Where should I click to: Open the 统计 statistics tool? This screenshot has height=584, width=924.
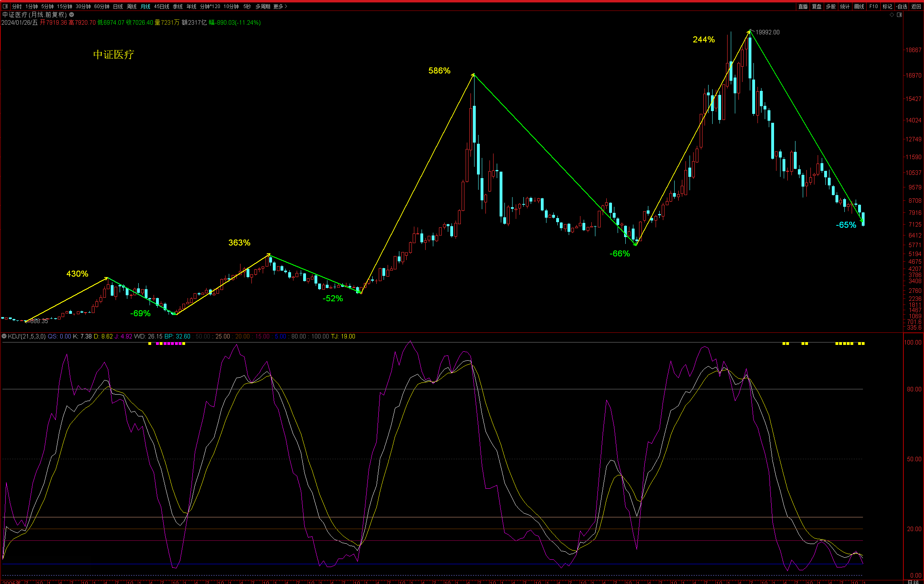[845, 6]
